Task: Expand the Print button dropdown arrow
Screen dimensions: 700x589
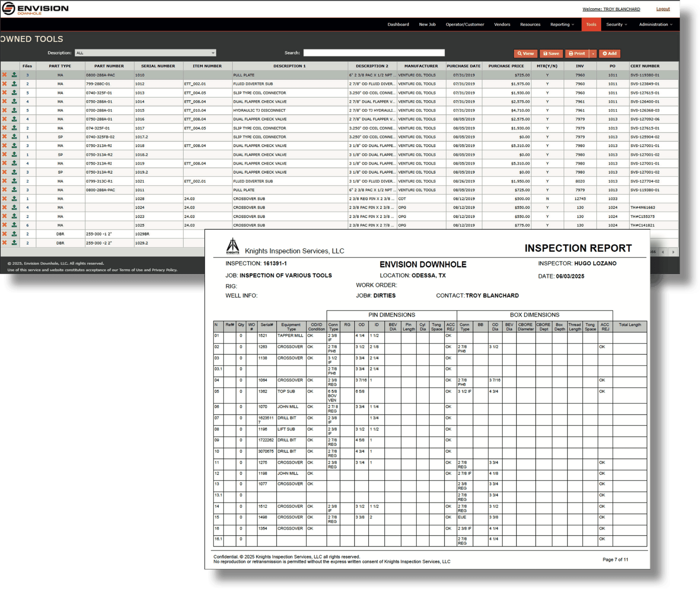Action: pos(593,54)
